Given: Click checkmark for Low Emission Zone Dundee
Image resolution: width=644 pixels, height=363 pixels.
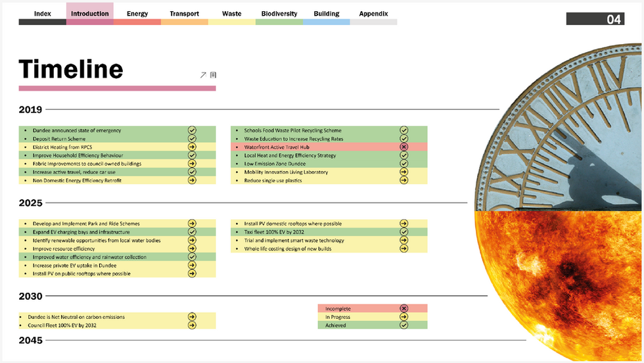Looking at the screenshot, I should pyautogui.click(x=403, y=164).
